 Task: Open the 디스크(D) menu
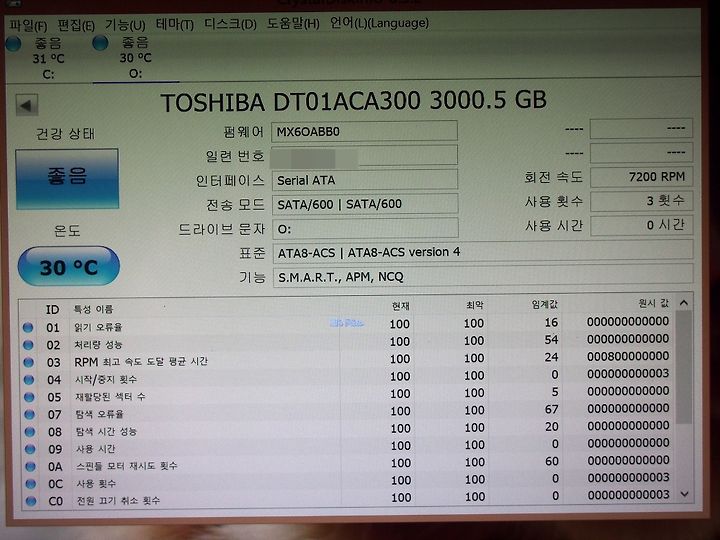point(231,23)
